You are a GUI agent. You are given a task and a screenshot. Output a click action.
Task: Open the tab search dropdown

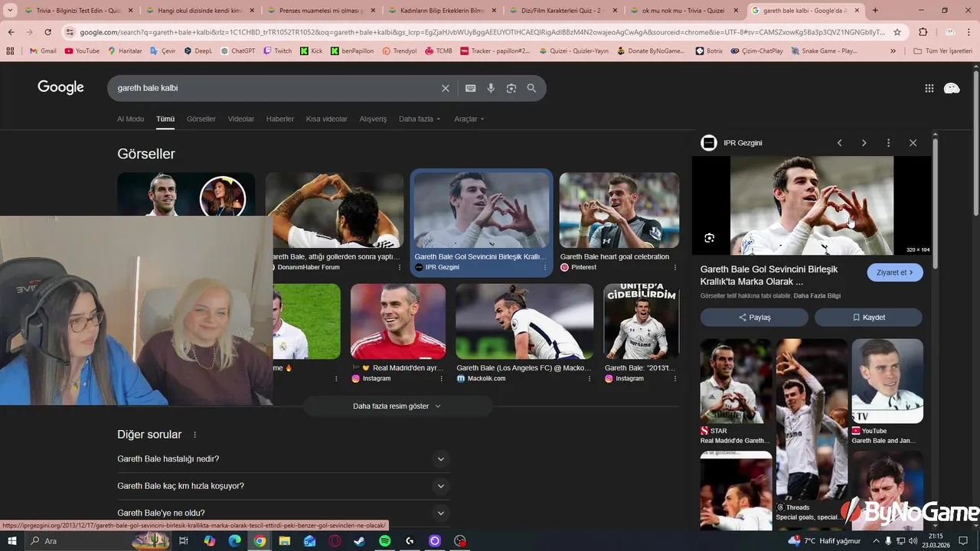tap(11, 11)
